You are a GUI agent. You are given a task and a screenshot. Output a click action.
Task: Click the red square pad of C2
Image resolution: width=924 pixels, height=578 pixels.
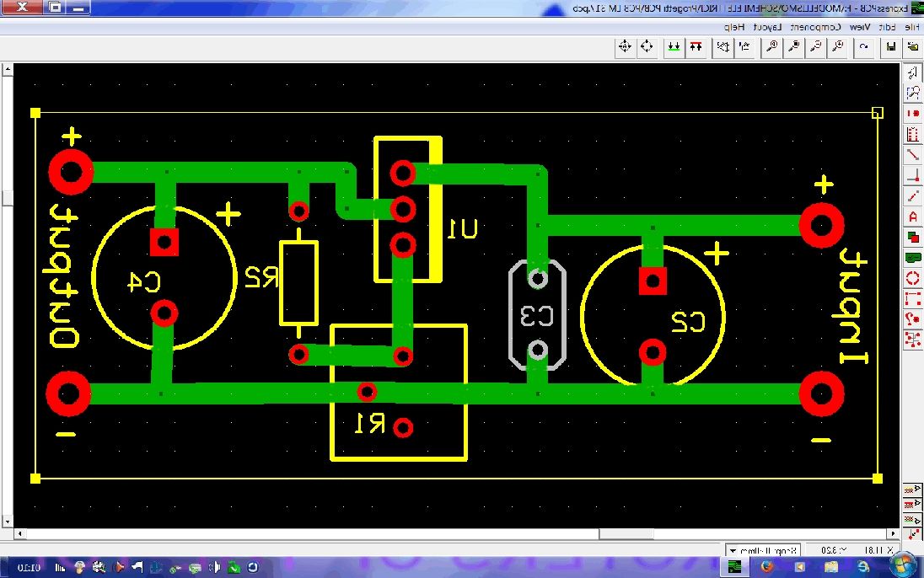click(x=652, y=281)
